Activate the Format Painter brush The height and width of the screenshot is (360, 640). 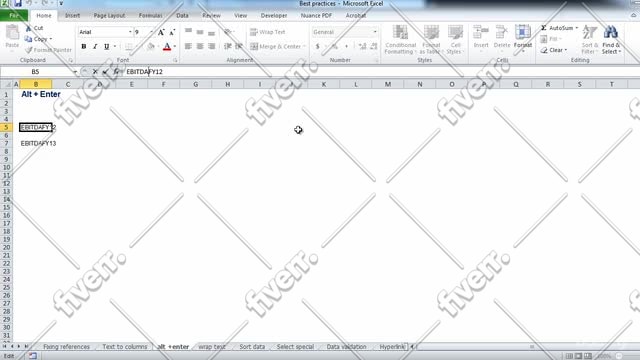[x=28, y=50]
